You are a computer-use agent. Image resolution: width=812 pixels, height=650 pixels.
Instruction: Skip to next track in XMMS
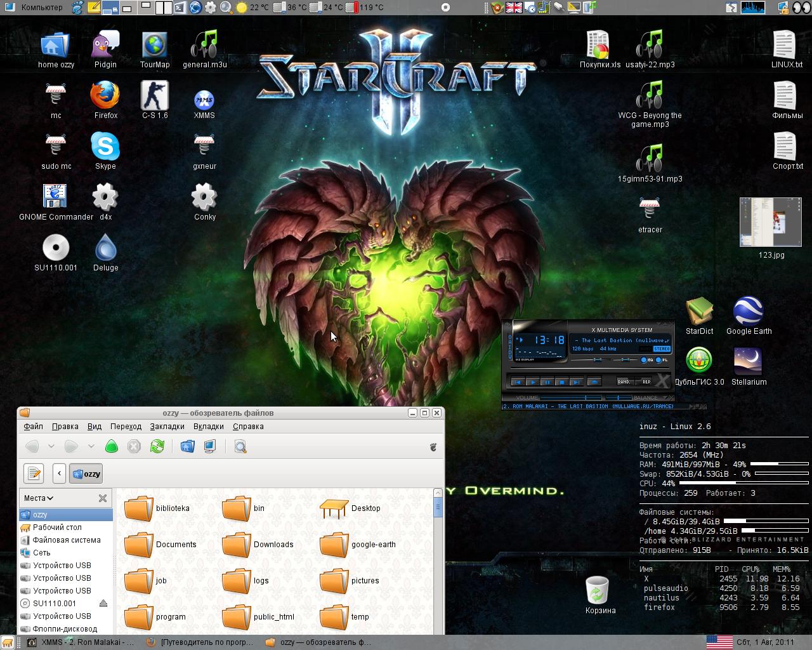pyautogui.click(x=577, y=382)
